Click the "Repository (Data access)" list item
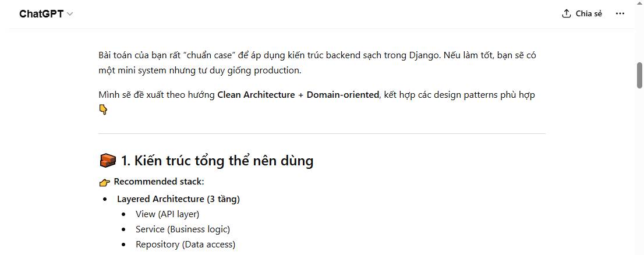644x255 pixels. click(x=185, y=245)
